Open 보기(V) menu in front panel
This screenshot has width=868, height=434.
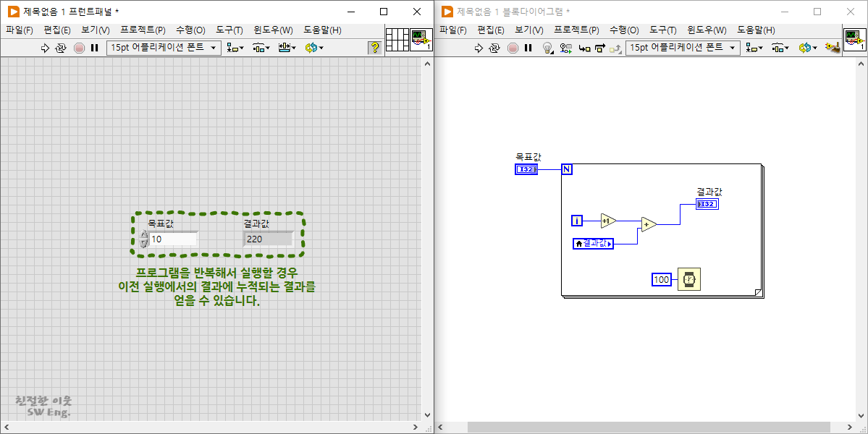[x=96, y=30]
